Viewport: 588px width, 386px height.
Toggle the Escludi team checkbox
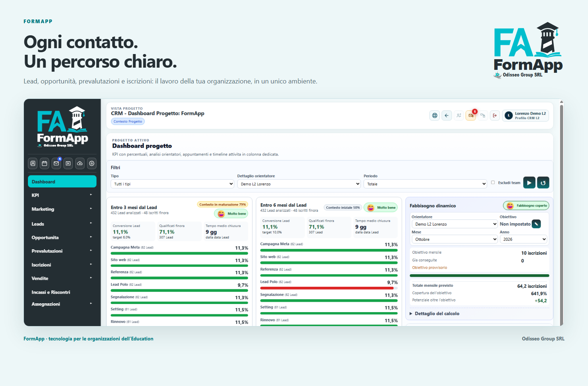click(x=493, y=182)
